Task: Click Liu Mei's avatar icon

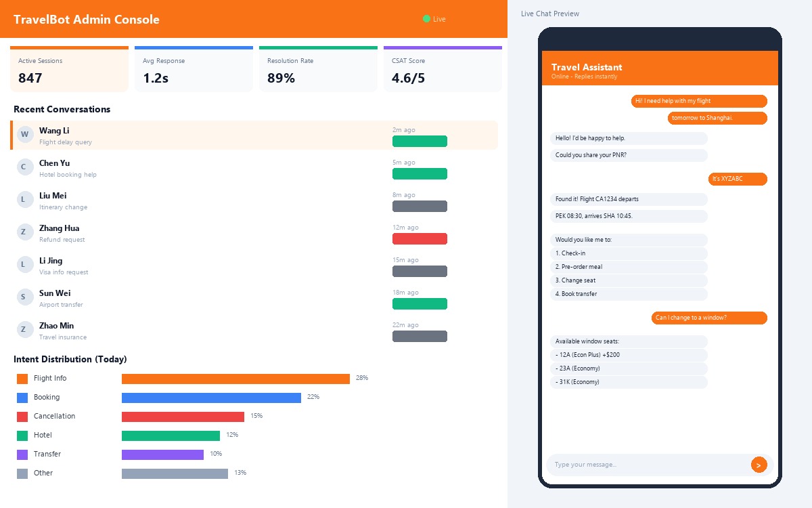Action: tap(24, 199)
